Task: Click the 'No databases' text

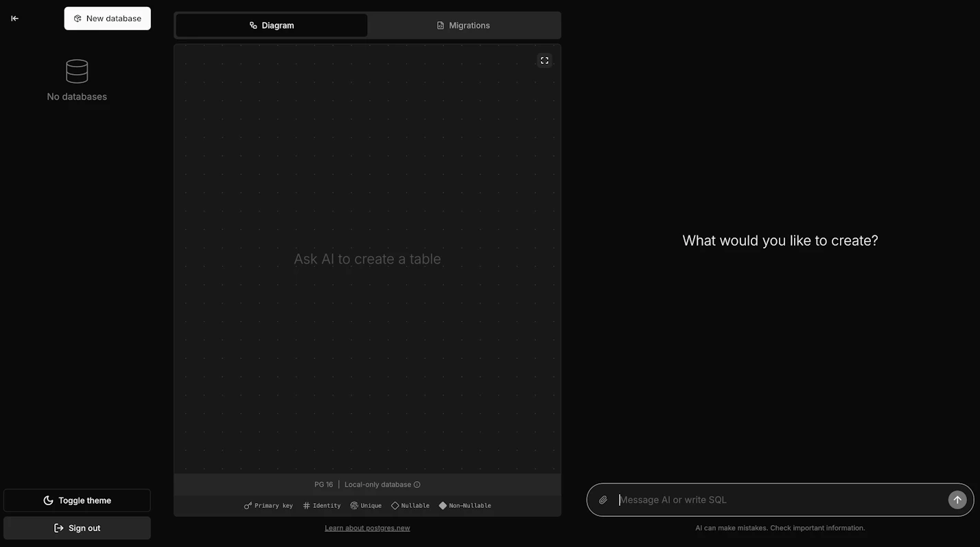Action: 77,97
